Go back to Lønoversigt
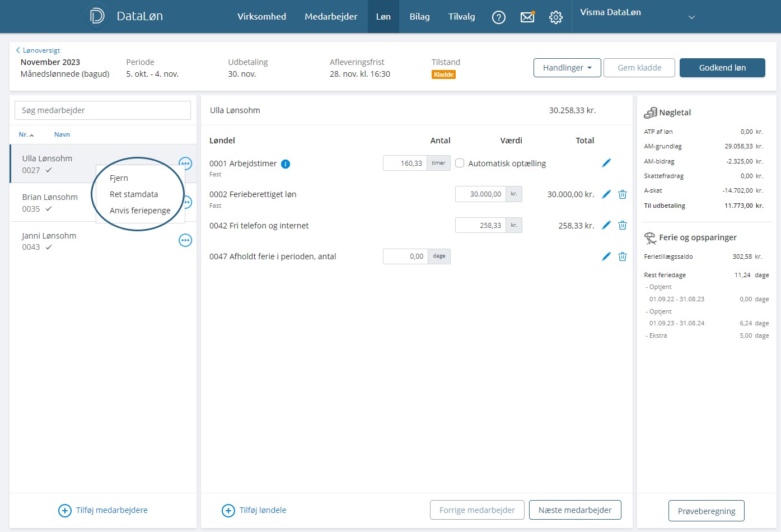781x532 pixels. coord(38,50)
